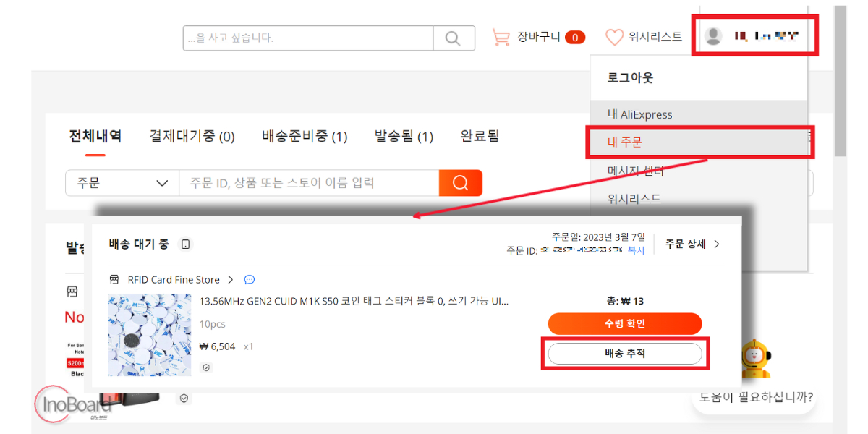Click the 복사 copy order ID link
Screen dimensions: 868x434
(636, 250)
